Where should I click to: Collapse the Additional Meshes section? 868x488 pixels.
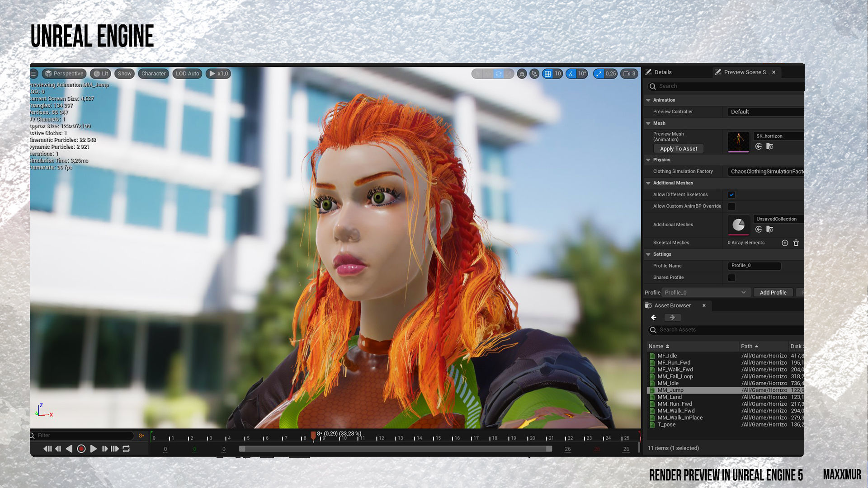tap(648, 183)
